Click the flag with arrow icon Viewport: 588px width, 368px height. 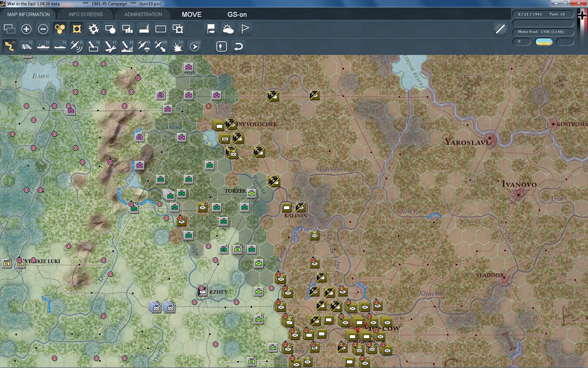[211, 29]
